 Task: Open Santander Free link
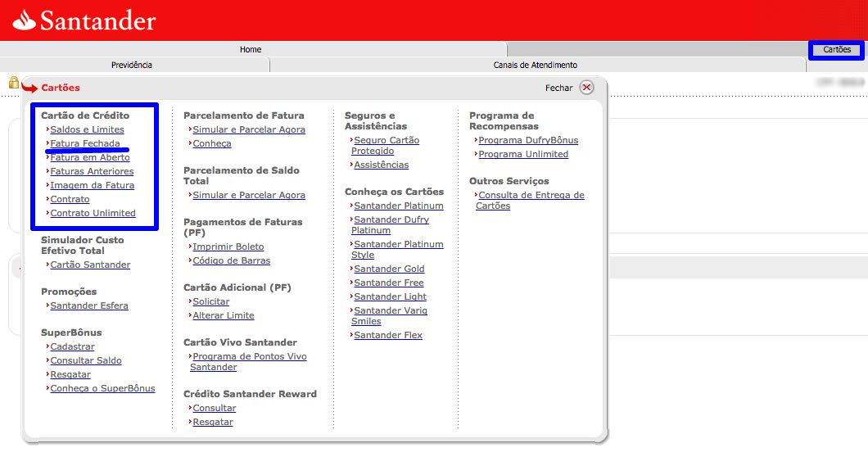[389, 283]
